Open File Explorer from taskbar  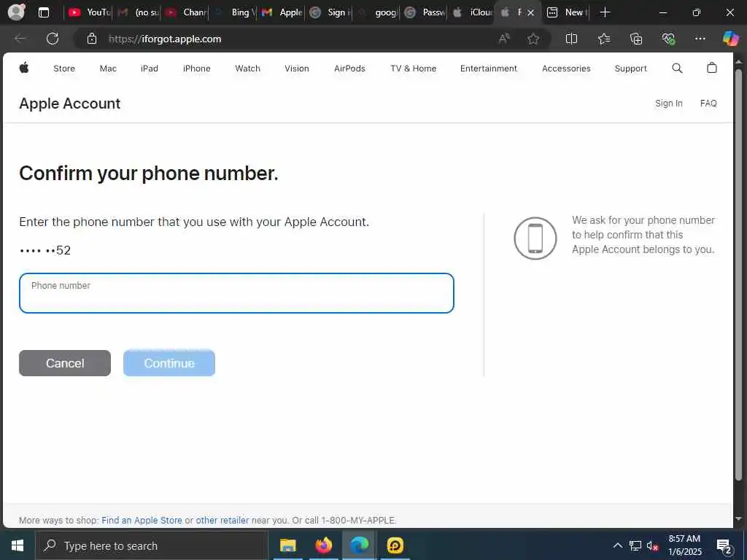tap(287, 545)
